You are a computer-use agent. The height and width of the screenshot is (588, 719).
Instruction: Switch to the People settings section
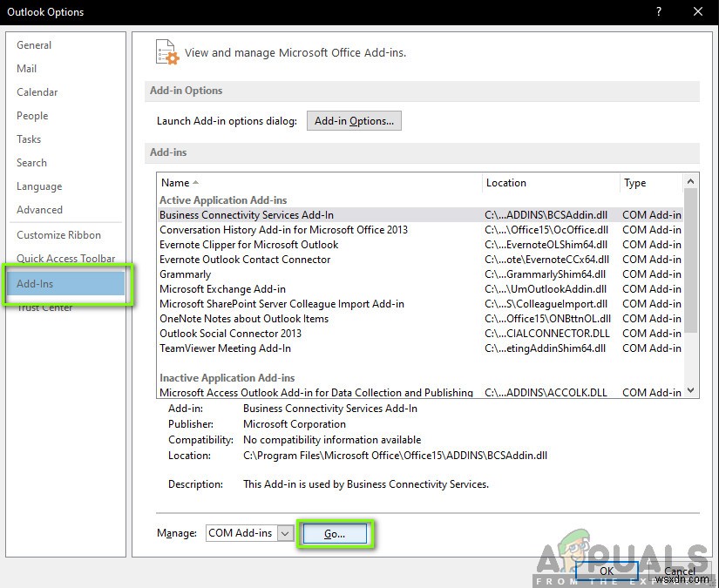point(32,115)
